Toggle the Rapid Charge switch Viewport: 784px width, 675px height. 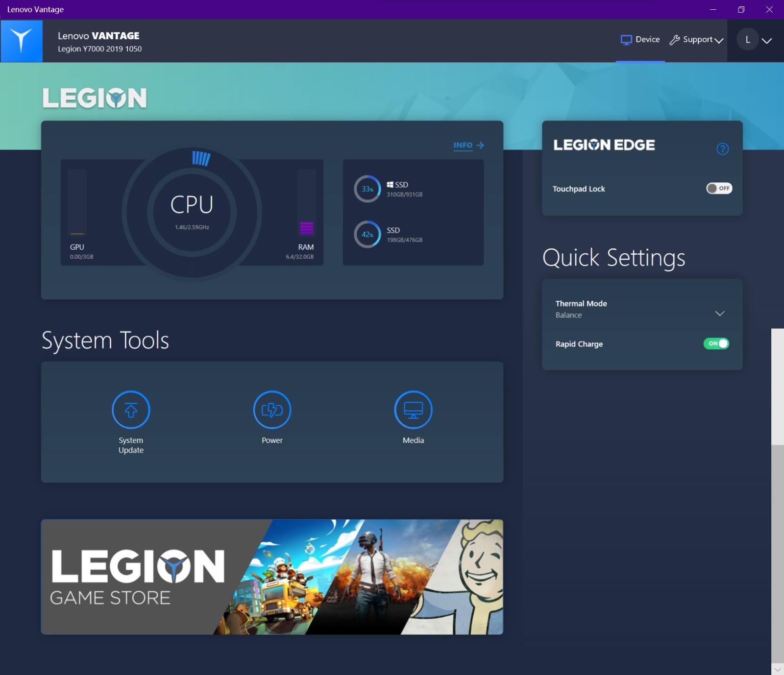point(716,343)
